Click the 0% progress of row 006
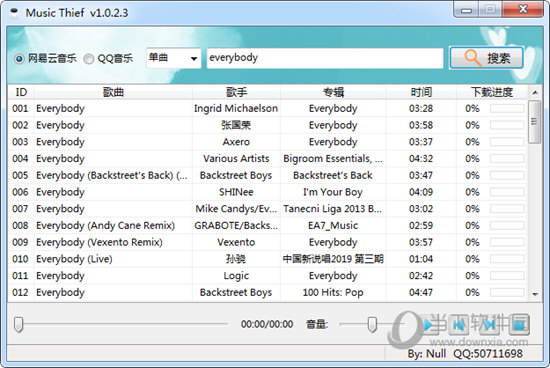 tap(472, 192)
